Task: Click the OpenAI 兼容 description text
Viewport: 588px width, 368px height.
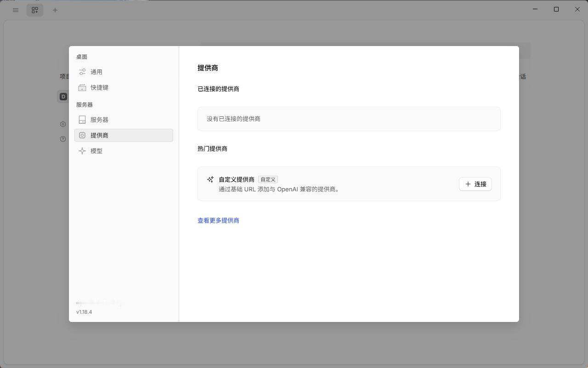Action: click(x=279, y=189)
